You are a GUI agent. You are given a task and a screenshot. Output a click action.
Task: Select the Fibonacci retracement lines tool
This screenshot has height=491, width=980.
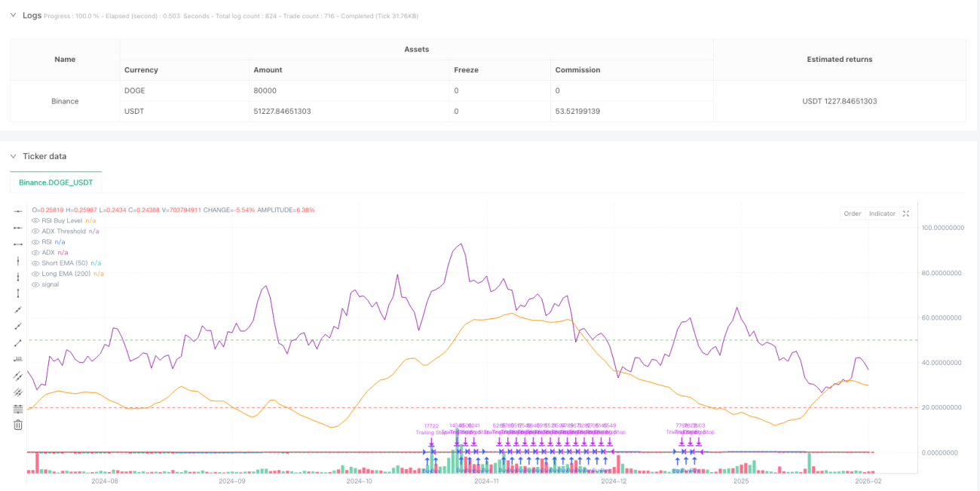click(19, 409)
